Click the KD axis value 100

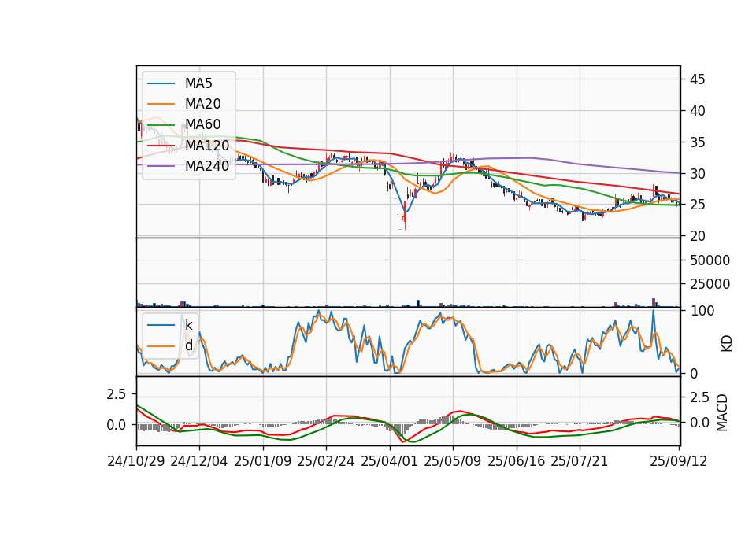[x=702, y=312]
